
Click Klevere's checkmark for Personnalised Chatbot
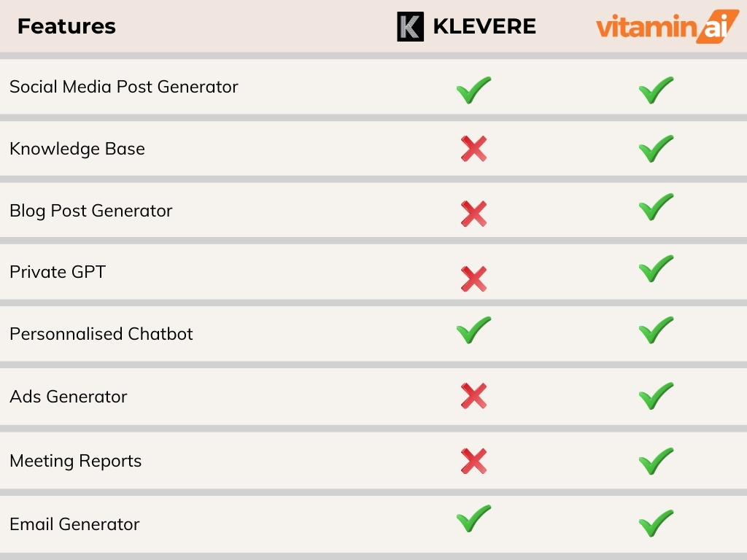coord(473,330)
